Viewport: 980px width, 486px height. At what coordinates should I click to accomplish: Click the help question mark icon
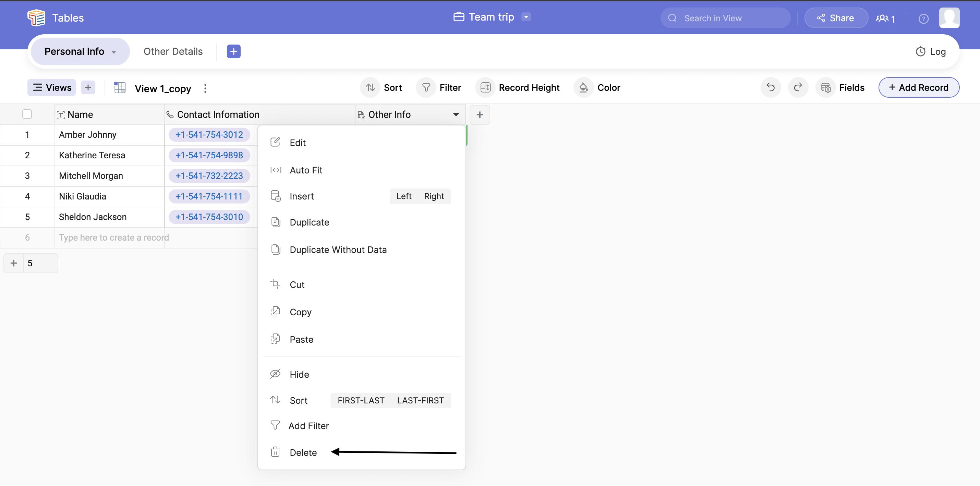[923, 18]
